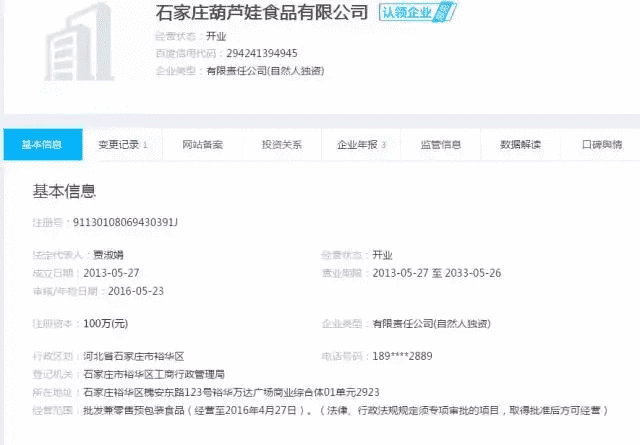Screen dimensions: 640x445
Task: Click the lower enterprise type value 有限责任公司(自然人独资)
Action: click(x=431, y=324)
